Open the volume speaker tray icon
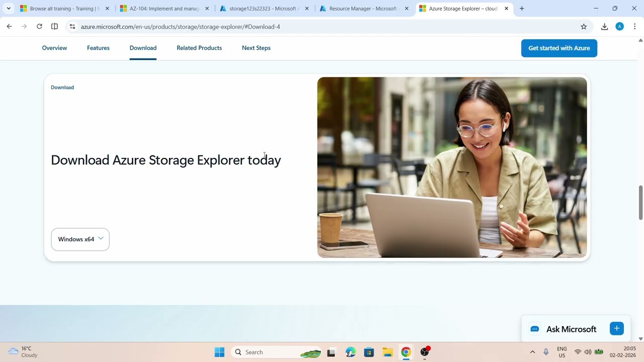This screenshot has height=362, width=644. click(588, 352)
